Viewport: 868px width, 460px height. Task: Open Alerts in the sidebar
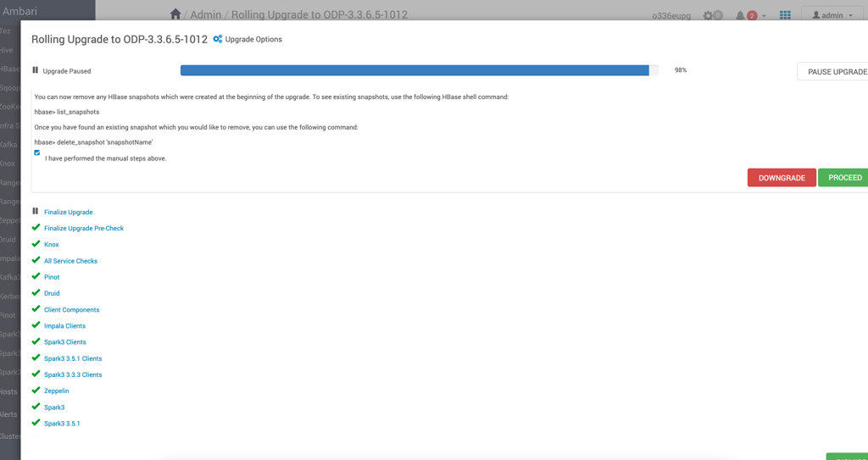coord(8,414)
